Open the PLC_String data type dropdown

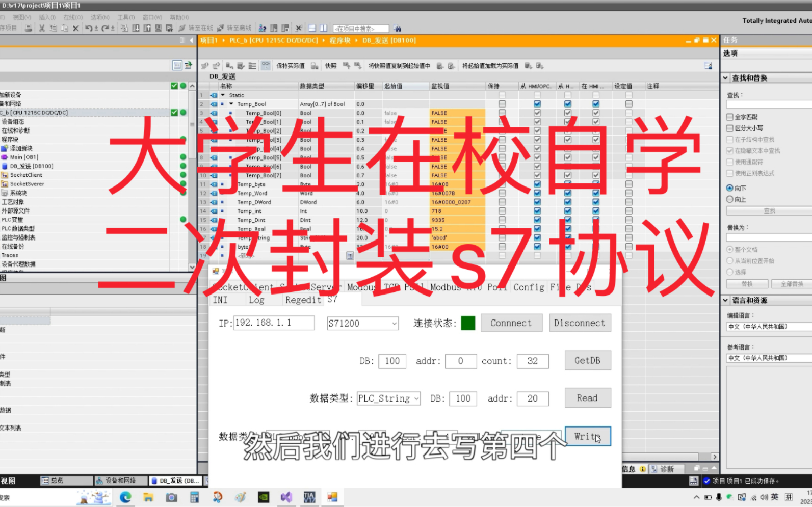point(416,398)
